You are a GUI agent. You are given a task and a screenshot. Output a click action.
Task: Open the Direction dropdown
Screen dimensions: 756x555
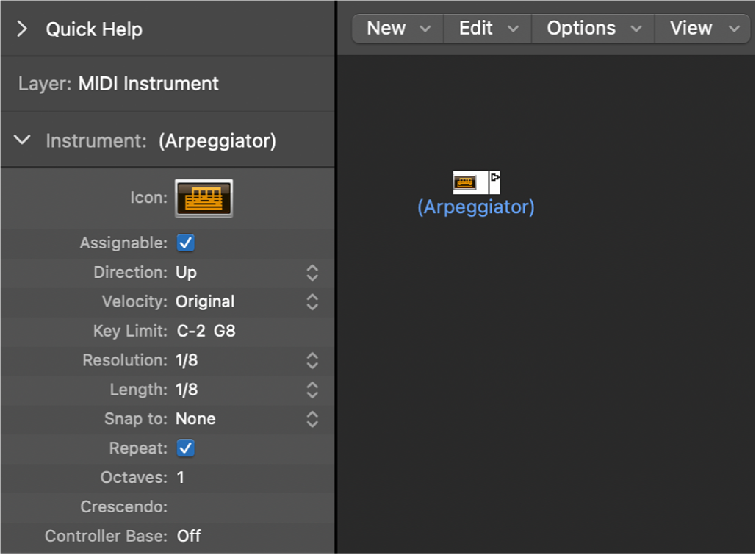(312, 272)
